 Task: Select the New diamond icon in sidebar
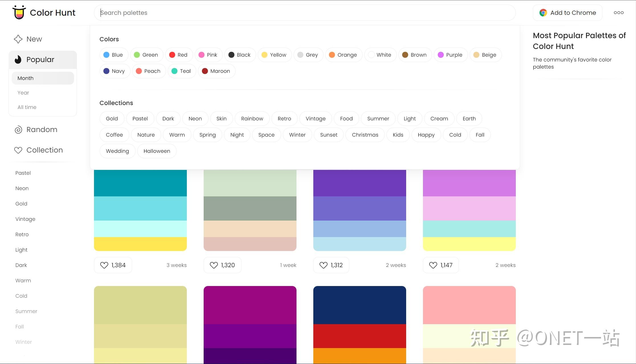click(x=18, y=39)
